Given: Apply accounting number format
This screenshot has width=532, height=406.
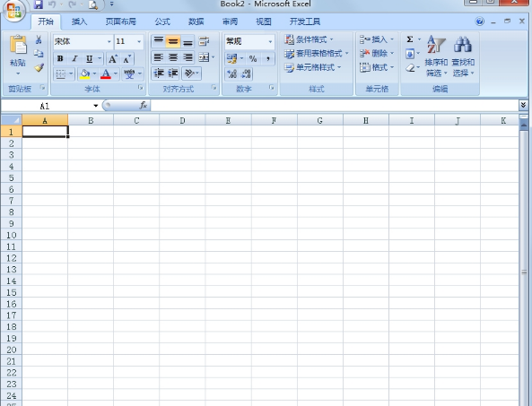Looking at the screenshot, I should (231, 58).
